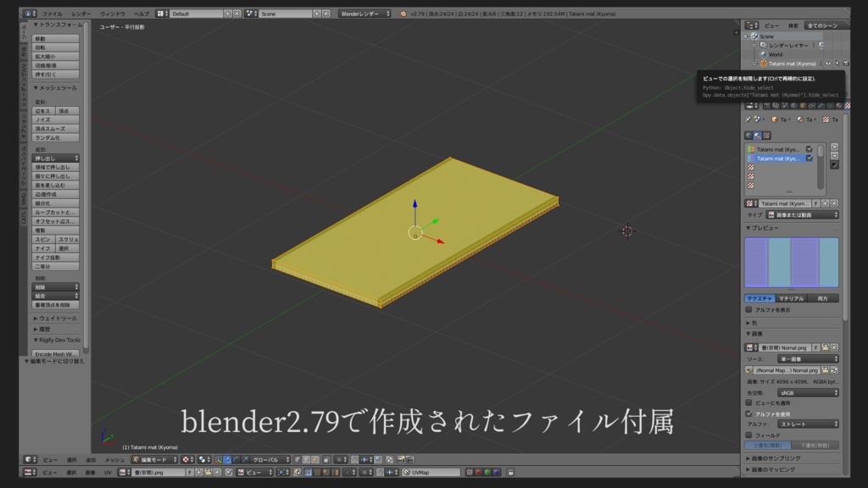Image resolution: width=868 pixels, height=488 pixels.
Task: Click the translate manipulator arrow icon
Action: point(227,460)
